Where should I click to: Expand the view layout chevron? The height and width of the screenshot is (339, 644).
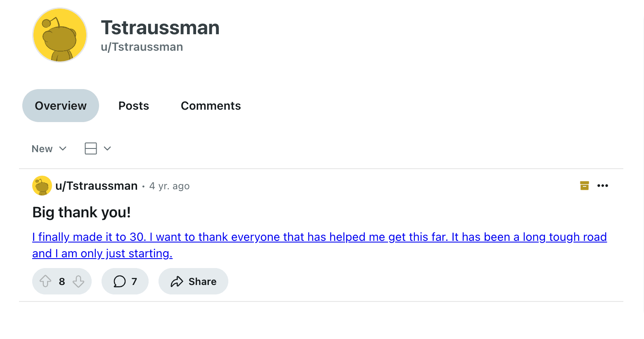tap(107, 148)
